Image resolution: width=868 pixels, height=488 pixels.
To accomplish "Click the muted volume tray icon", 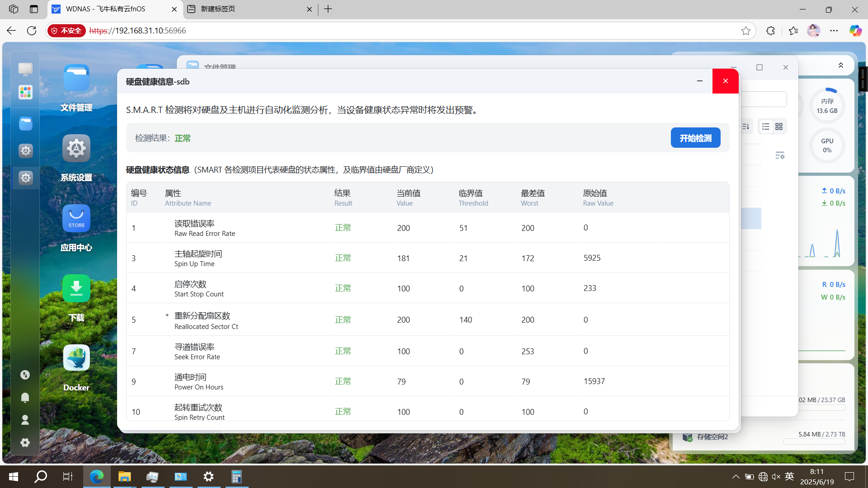I will pyautogui.click(x=776, y=476).
